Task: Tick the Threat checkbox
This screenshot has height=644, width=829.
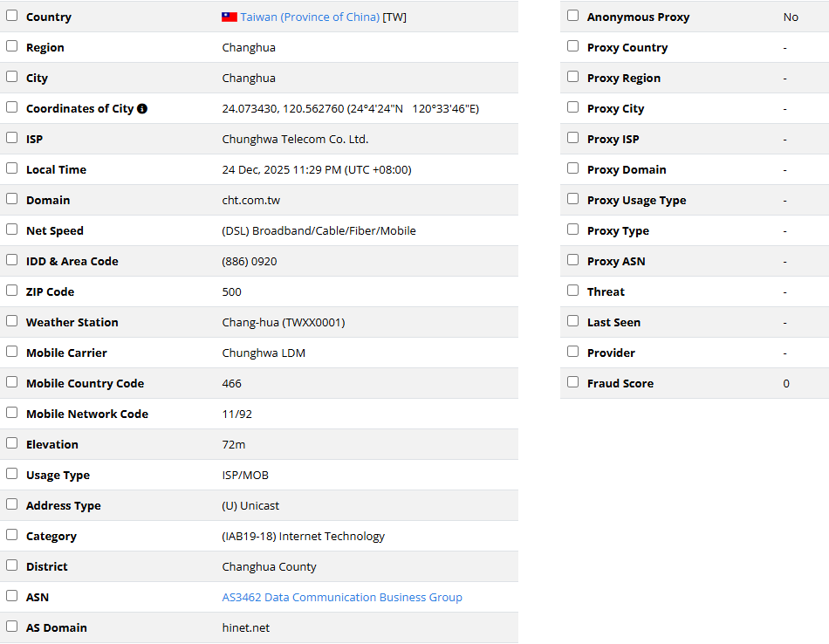Action: tap(572, 291)
